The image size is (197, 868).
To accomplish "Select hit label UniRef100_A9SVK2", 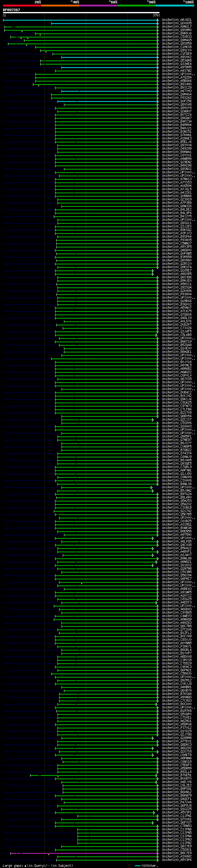I will click(x=177, y=57).
